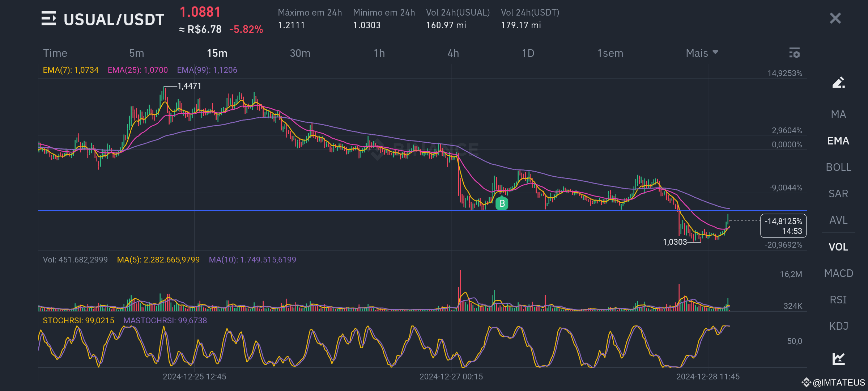868x391 pixels.
Task: Select the 1D timeframe
Action: [528, 53]
